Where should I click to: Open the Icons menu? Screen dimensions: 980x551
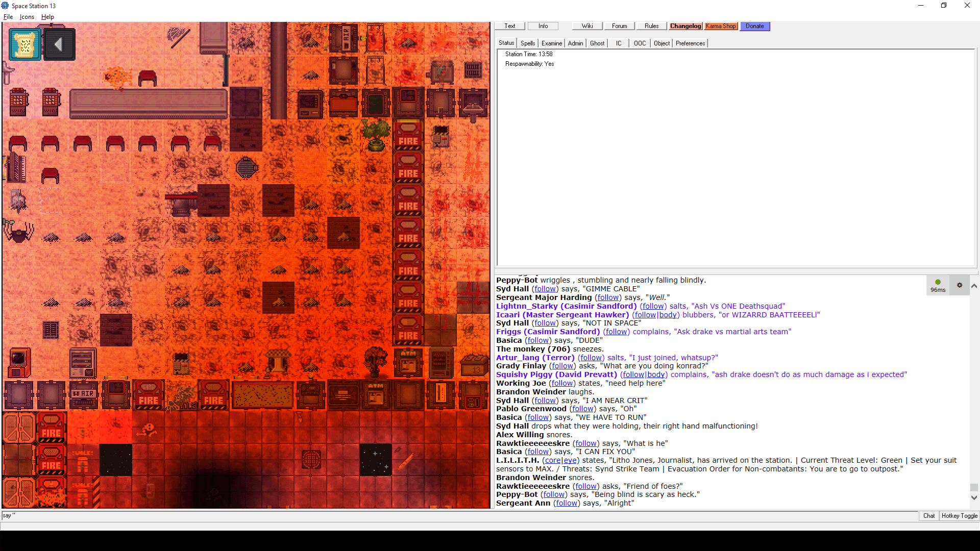[x=27, y=17]
